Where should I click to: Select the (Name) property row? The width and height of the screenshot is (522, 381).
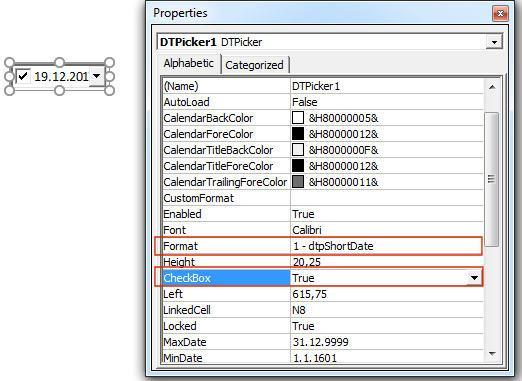click(x=323, y=86)
